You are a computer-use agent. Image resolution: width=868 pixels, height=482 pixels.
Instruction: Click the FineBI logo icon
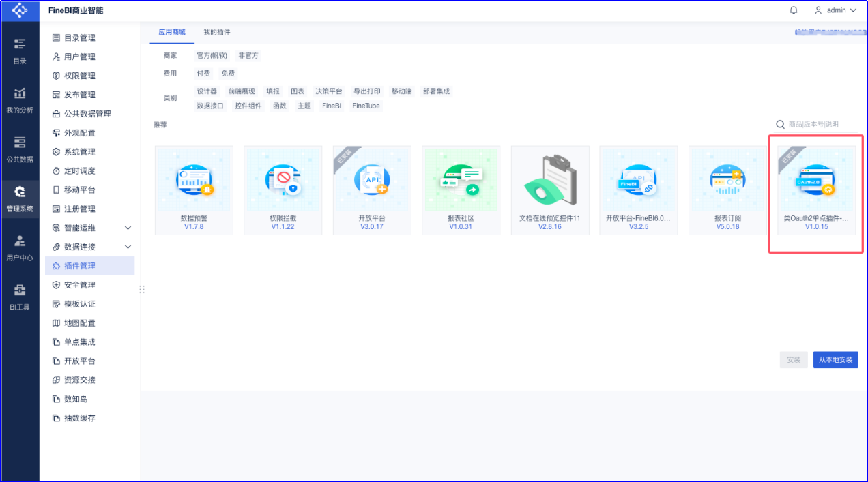pyautogui.click(x=20, y=10)
